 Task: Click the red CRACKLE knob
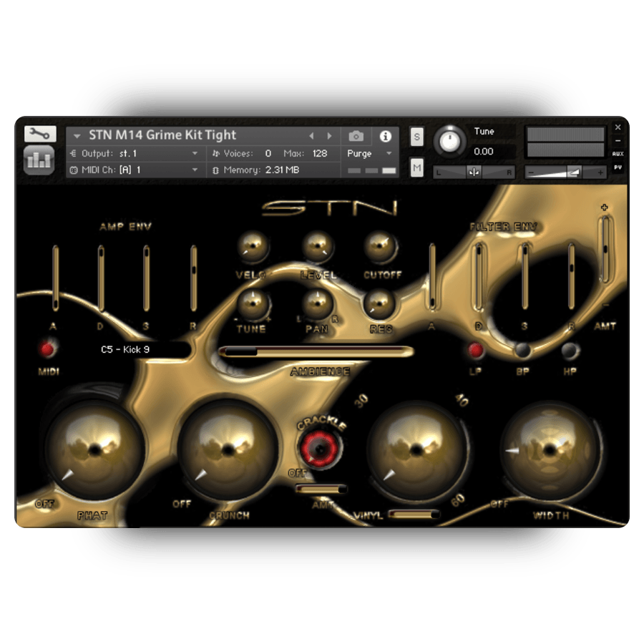pyautogui.click(x=320, y=448)
